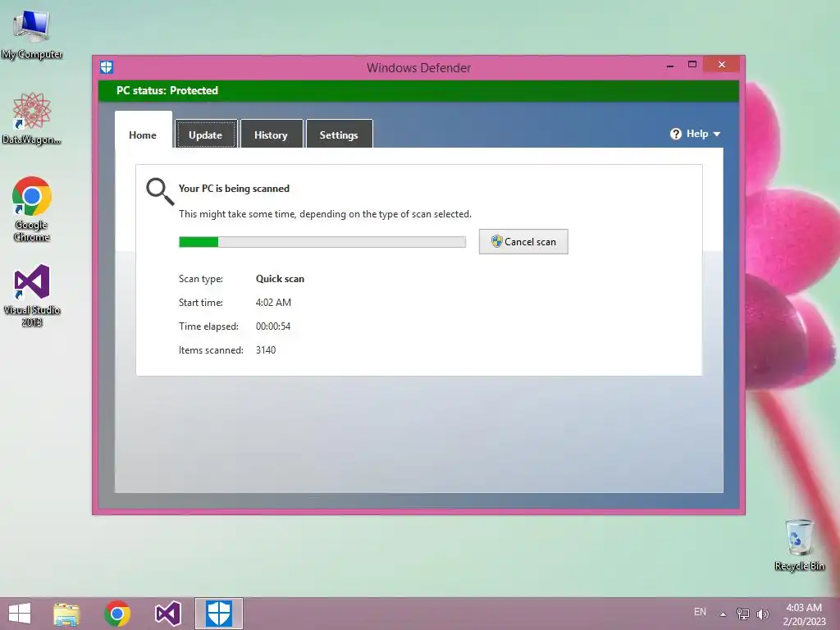The width and height of the screenshot is (840, 630).
Task: Click the Help question mark icon
Action: [x=676, y=134]
